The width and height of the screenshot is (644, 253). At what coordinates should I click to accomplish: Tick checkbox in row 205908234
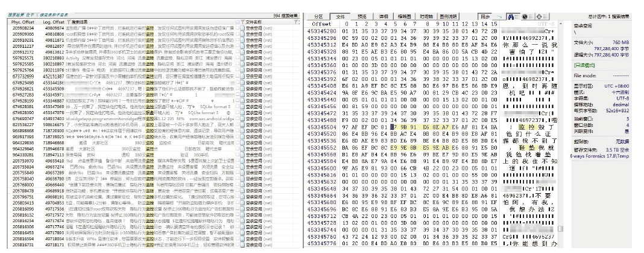[238, 28]
